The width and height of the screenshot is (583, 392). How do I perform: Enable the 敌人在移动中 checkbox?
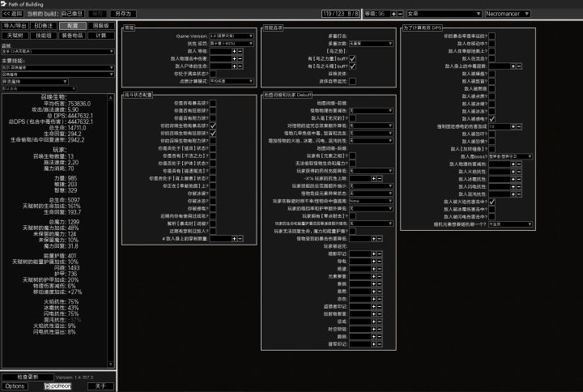492,44
